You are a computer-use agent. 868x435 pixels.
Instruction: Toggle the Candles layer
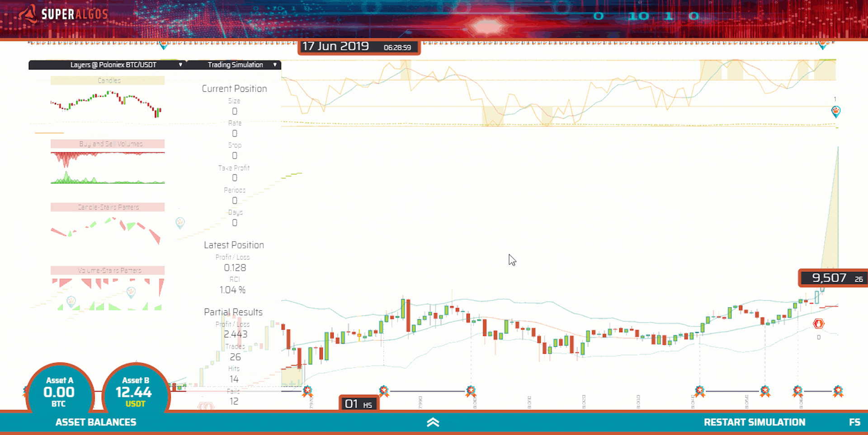click(x=108, y=80)
